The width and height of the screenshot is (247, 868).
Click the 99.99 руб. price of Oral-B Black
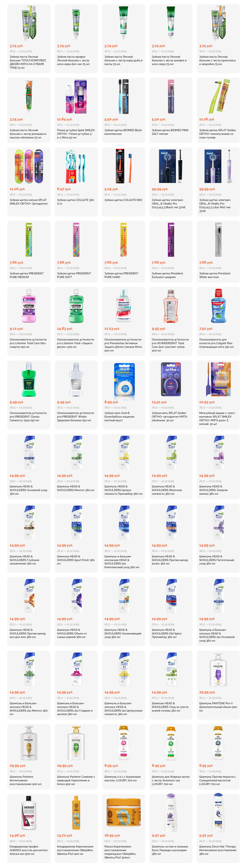(160, 189)
